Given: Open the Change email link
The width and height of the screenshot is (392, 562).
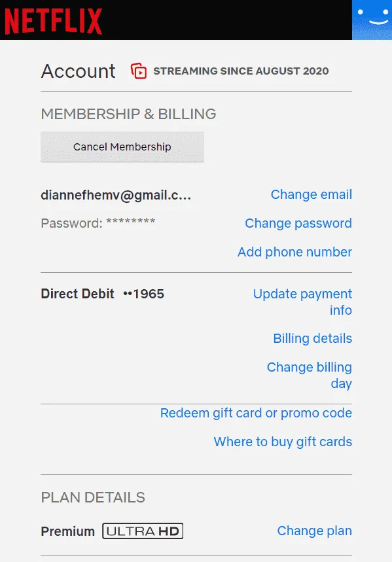Looking at the screenshot, I should point(312,194).
